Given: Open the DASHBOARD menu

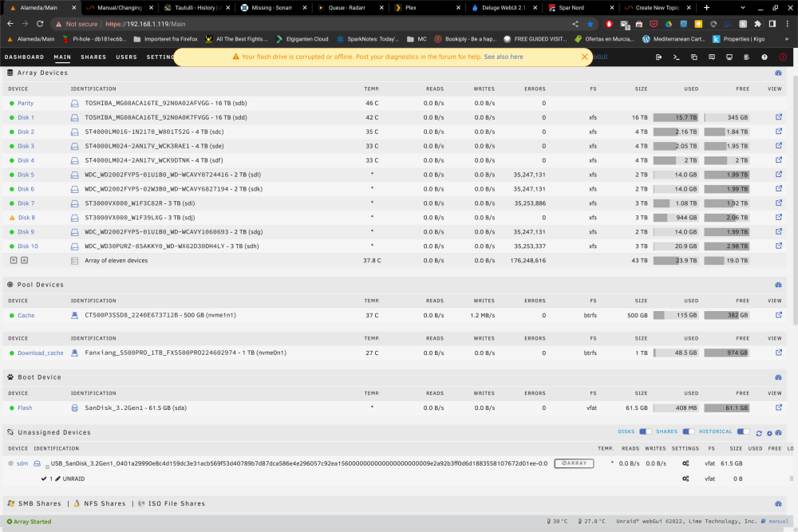Looking at the screenshot, I should click(25, 57).
